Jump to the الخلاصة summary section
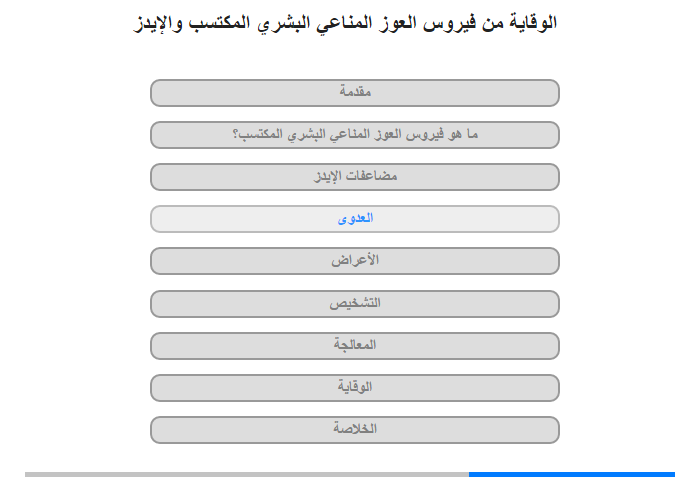The image size is (700, 480). click(x=355, y=430)
